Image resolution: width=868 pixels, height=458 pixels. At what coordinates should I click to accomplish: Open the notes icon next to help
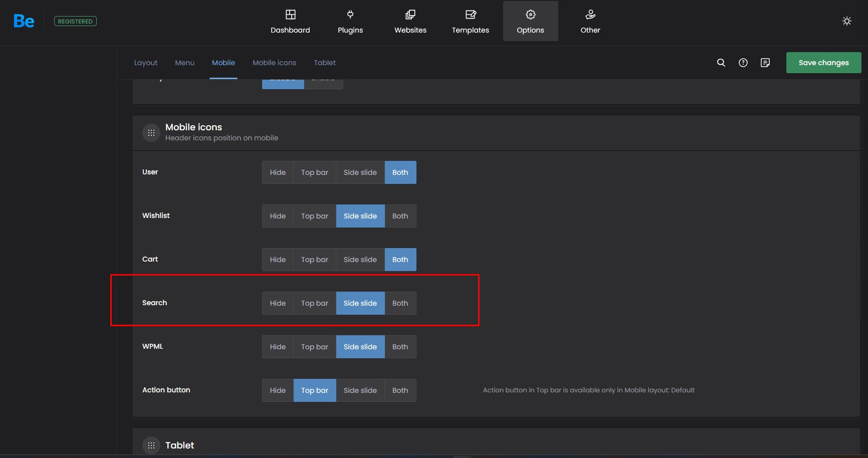pos(765,63)
